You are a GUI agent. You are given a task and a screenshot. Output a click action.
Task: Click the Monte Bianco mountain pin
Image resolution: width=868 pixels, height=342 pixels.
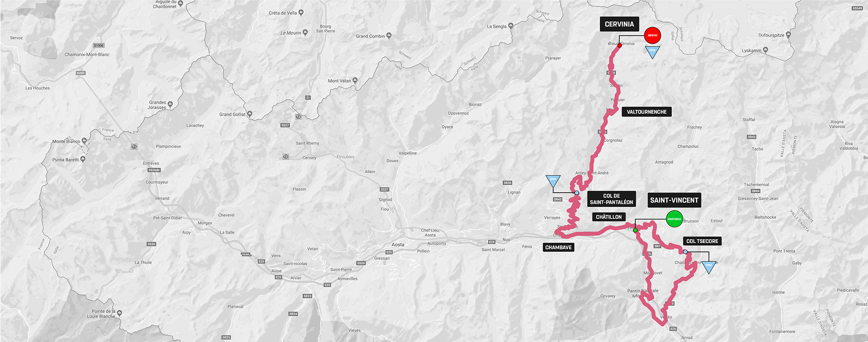84,141
